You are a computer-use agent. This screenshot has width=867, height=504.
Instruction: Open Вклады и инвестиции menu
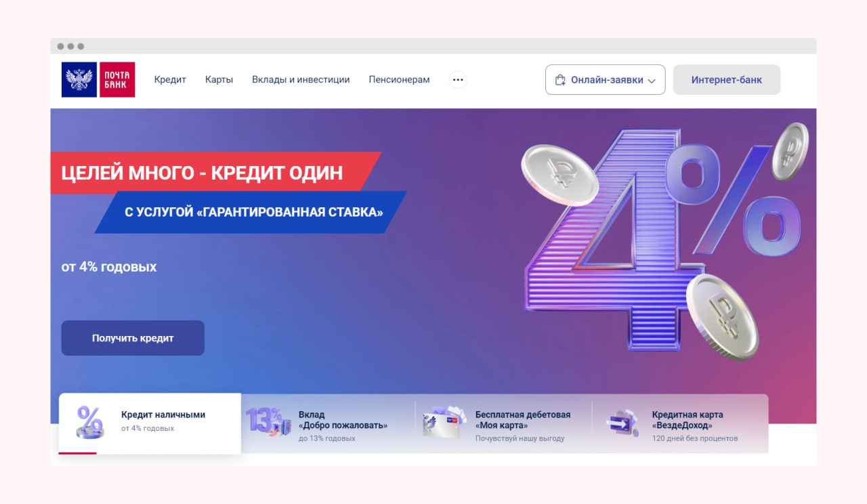(301, 79)
